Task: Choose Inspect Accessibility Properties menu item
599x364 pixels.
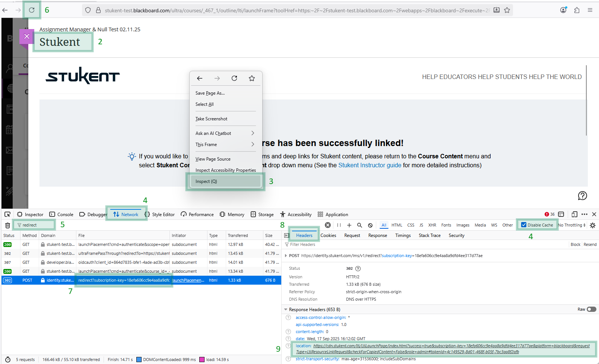Action: 225,170
